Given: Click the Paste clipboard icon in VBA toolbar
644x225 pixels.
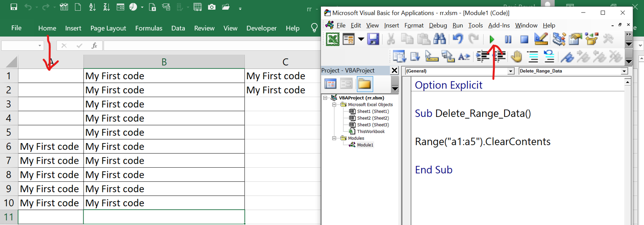Looking at the screenshot, I should coord(424,39).
